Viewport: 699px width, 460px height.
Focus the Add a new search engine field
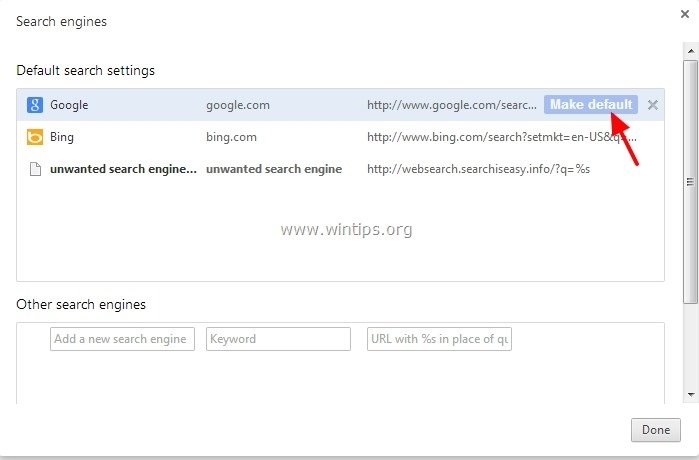[122, 339]
